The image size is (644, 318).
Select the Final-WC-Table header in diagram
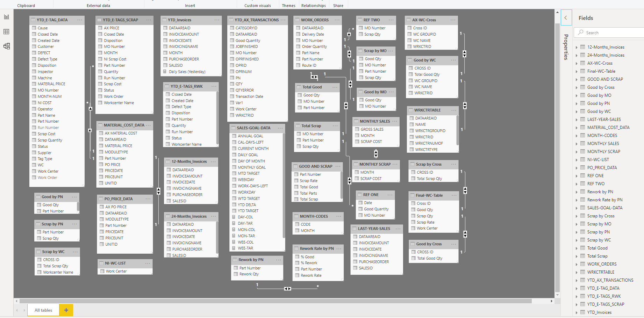433,195
